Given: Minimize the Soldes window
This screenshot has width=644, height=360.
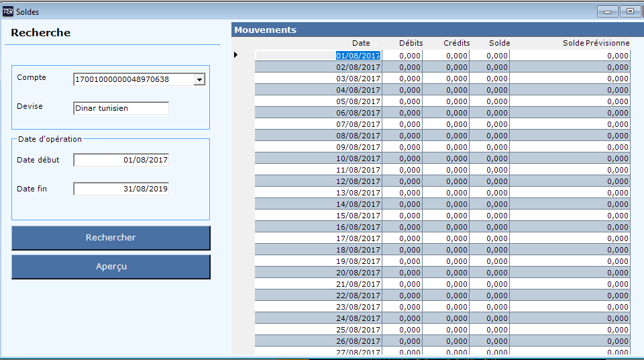Looking at the screenshot, I should click(608, 11).
